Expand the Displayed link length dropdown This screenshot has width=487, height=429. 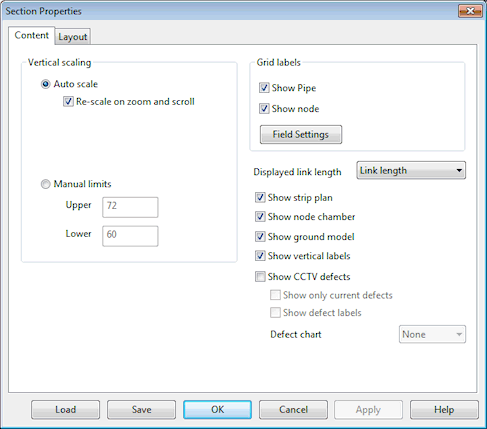coord(411,170)
